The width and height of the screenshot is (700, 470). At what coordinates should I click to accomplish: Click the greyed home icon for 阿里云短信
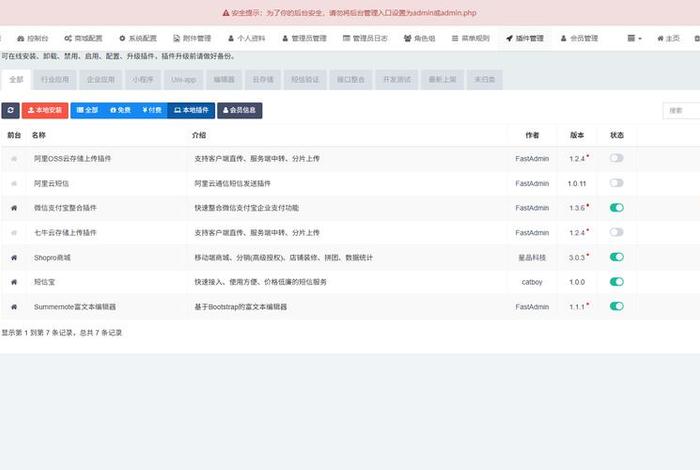(14, 183)
